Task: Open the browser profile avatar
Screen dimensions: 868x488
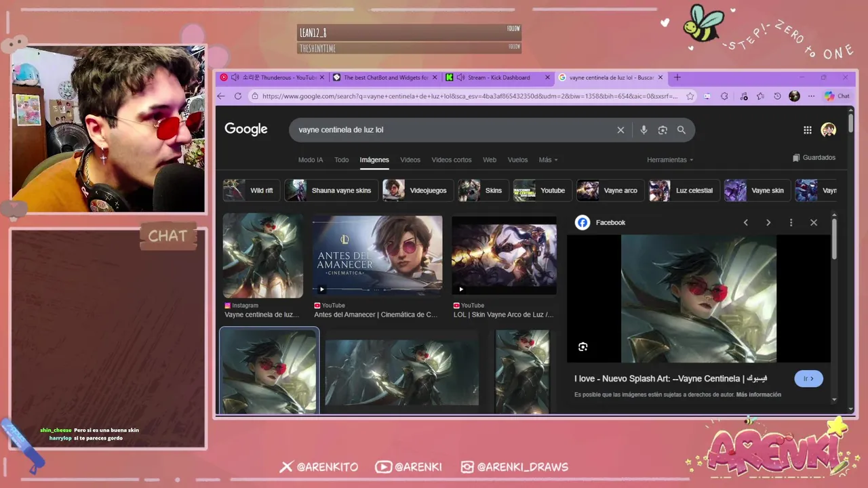Action: (x=794, y=96)
